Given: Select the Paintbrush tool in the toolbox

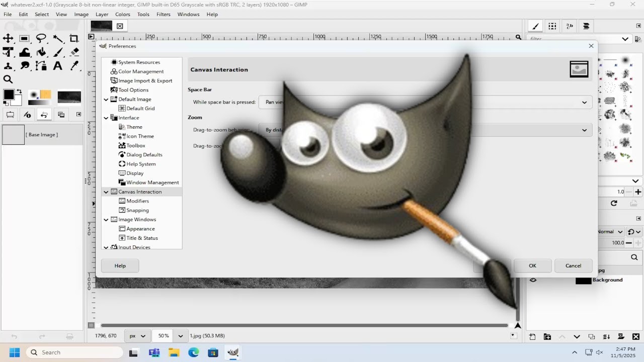Looking at the screenshot, I should [x=58, y=52].
